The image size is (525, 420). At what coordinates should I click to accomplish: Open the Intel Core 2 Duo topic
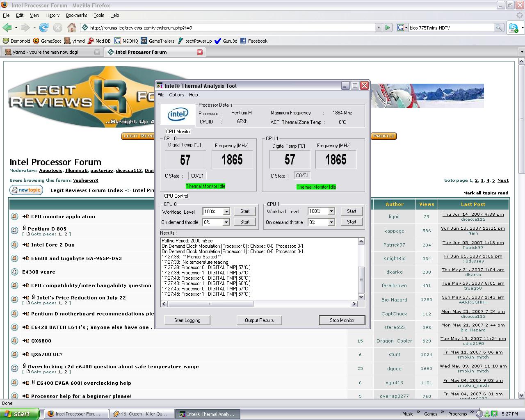coord(53,245)
